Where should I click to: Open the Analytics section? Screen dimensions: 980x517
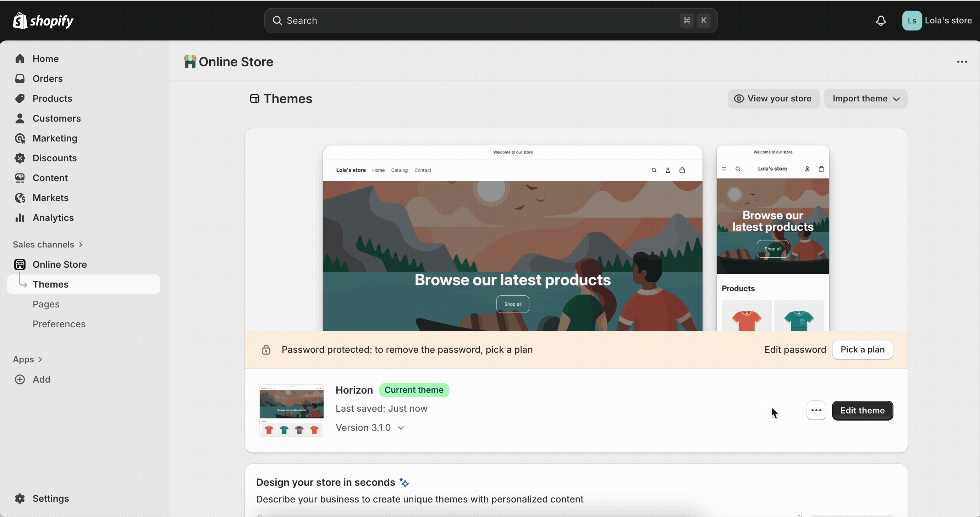[x=53, y=217]
